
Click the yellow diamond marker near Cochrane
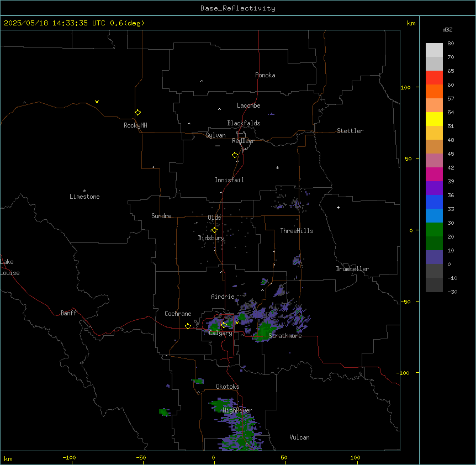pyautogui.click(x=188, y=326)
